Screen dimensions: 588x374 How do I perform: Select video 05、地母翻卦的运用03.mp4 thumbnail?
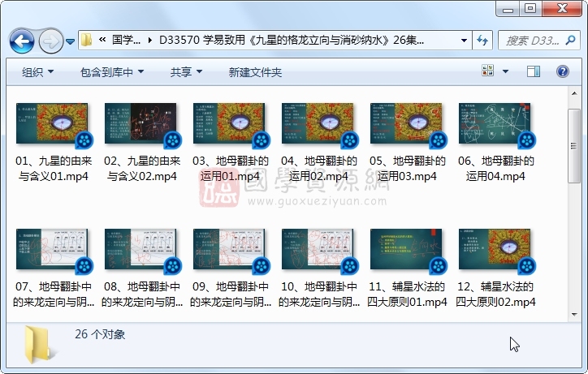pos(406,123)
